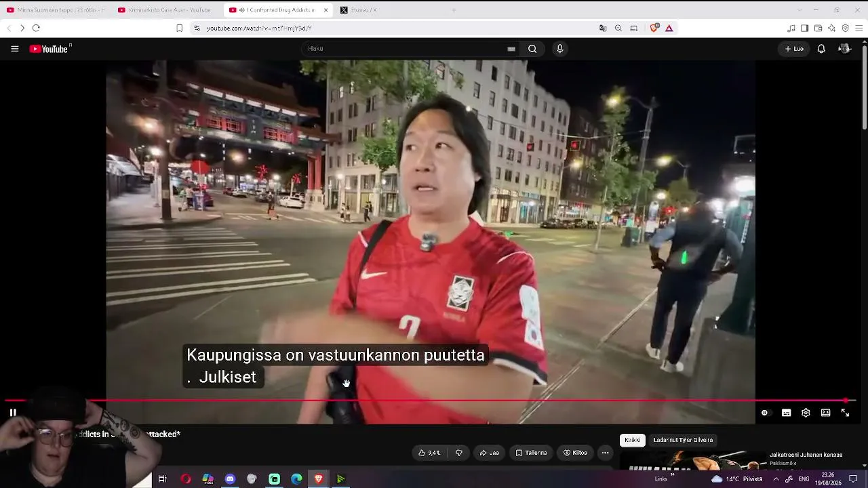Screen dimensions: 868x488
Task: Close the I Confronted Drug Addicts tab
Action: 325,10
